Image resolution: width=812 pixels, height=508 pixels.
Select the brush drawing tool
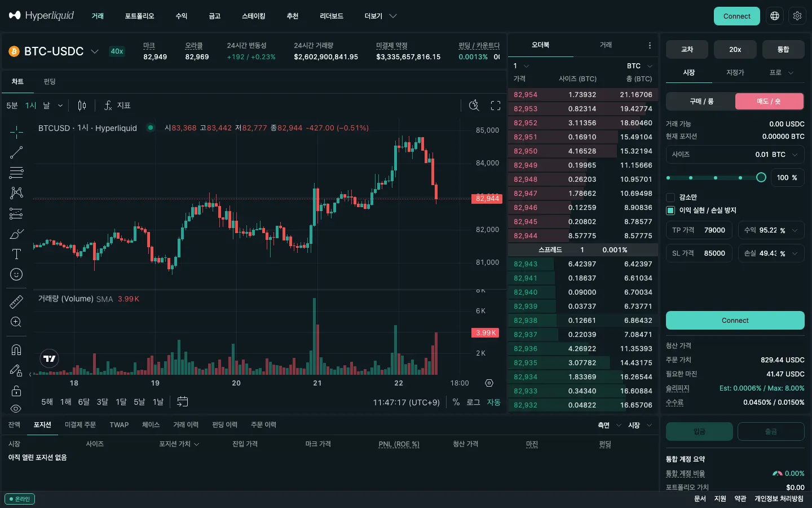[16, 234]
